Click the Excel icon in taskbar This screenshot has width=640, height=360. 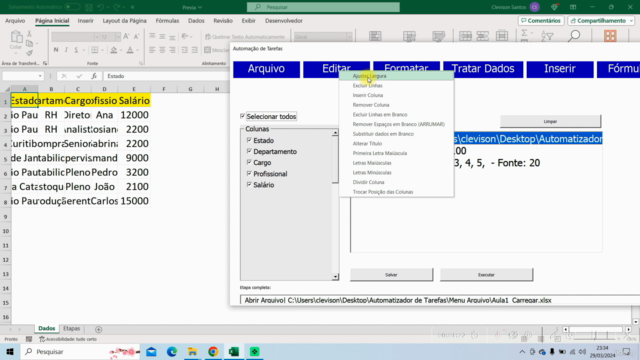point(234,351)
